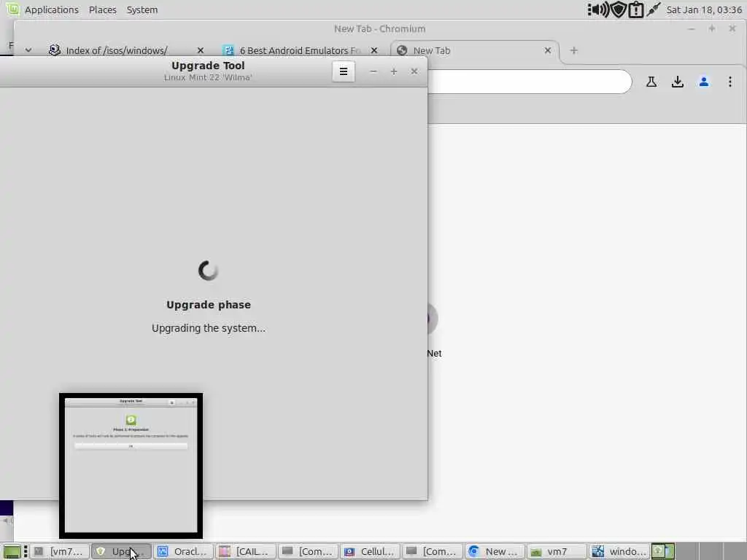747x560 pixels.
Task: Click the date and time clock
Action: coord(704,9)
